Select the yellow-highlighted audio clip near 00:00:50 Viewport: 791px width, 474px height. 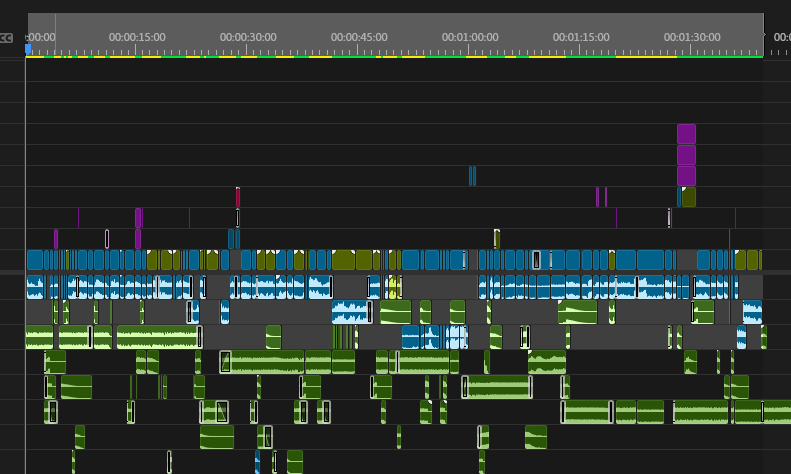394,287
